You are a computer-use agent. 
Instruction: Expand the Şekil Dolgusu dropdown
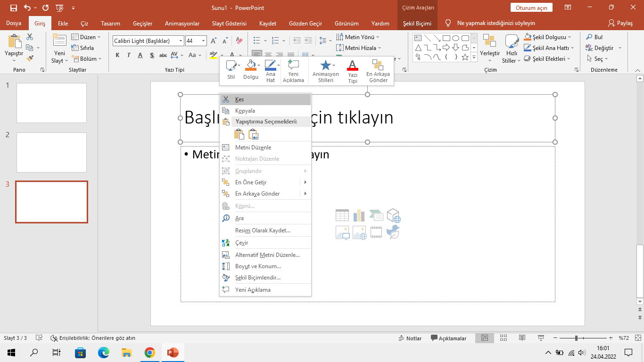coord(569,37)
